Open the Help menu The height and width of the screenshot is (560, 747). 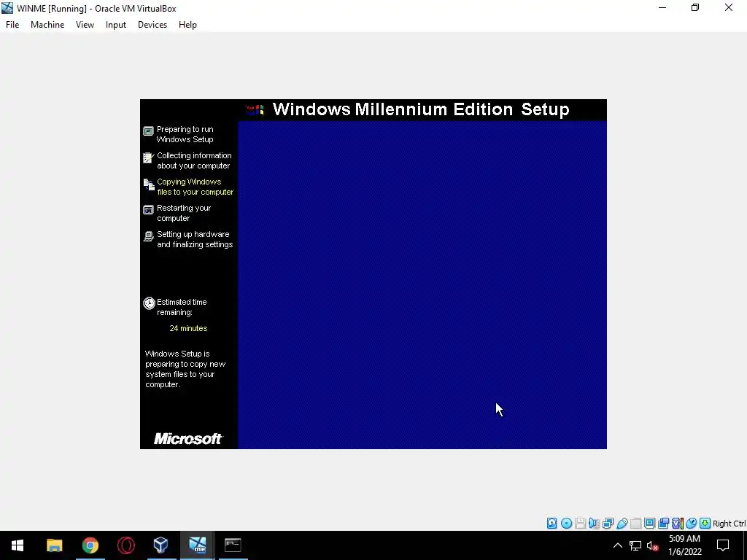(187, 25)
